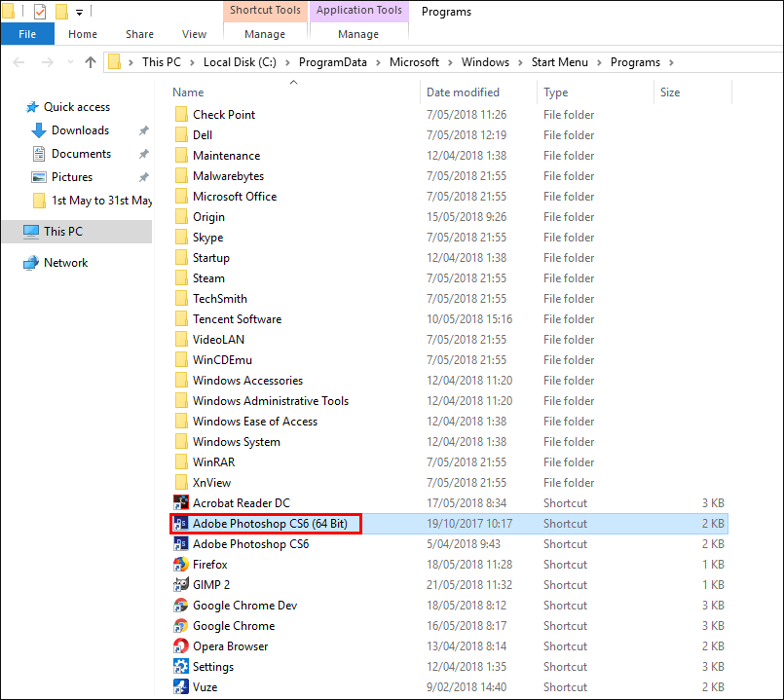
Task: Select the Malwarebytes folder row
Action: 449,176
